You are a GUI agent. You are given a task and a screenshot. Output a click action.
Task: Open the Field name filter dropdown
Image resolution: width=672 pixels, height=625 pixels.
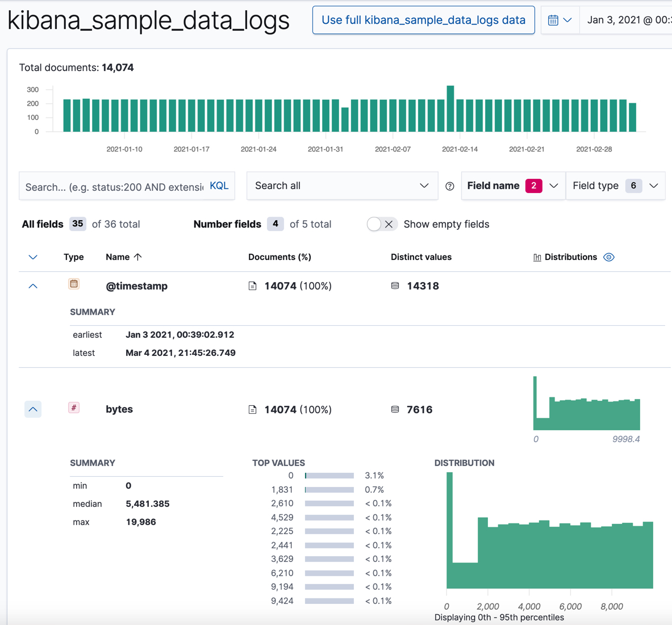[x=513, y=186]
